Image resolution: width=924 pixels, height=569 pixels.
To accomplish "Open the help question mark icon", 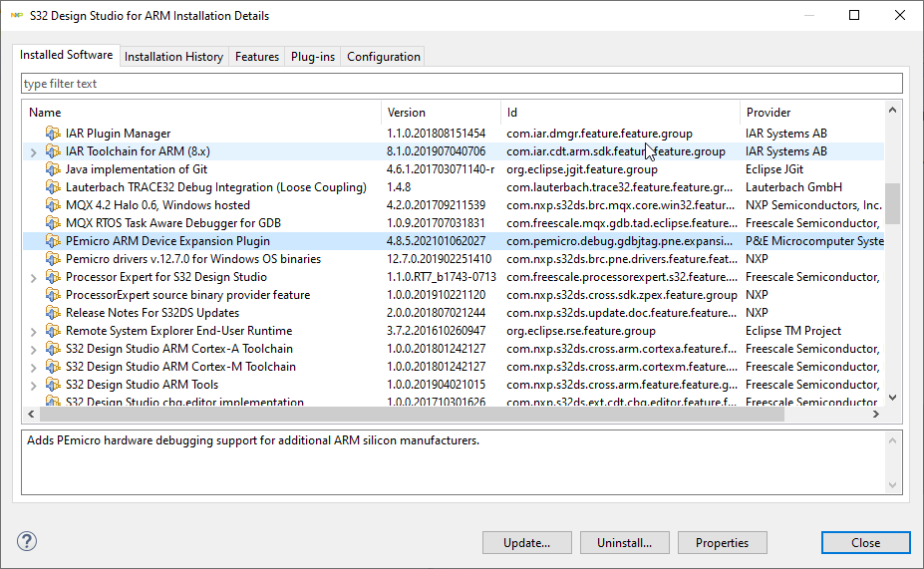I will 27,542.
